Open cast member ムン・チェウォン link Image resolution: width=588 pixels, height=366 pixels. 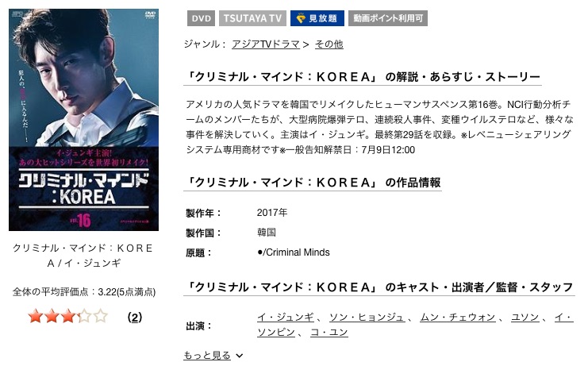pyautogui.click(x=458, y=318)
